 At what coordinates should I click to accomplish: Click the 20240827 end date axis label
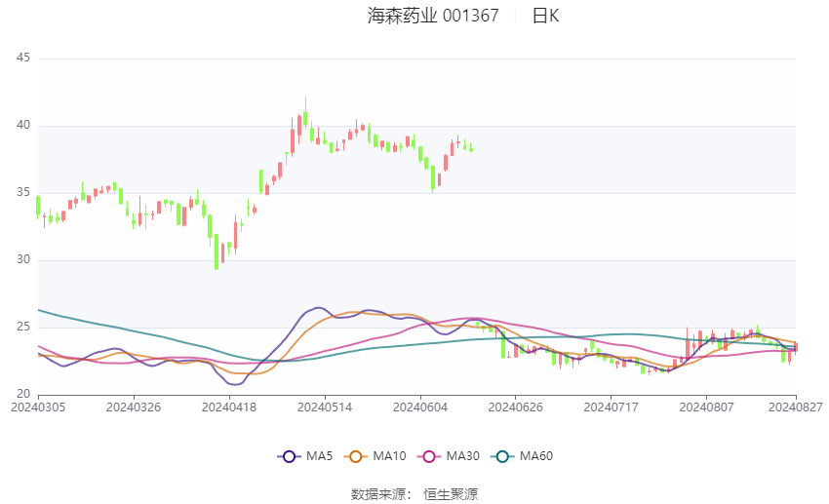[x=796, y=407]
